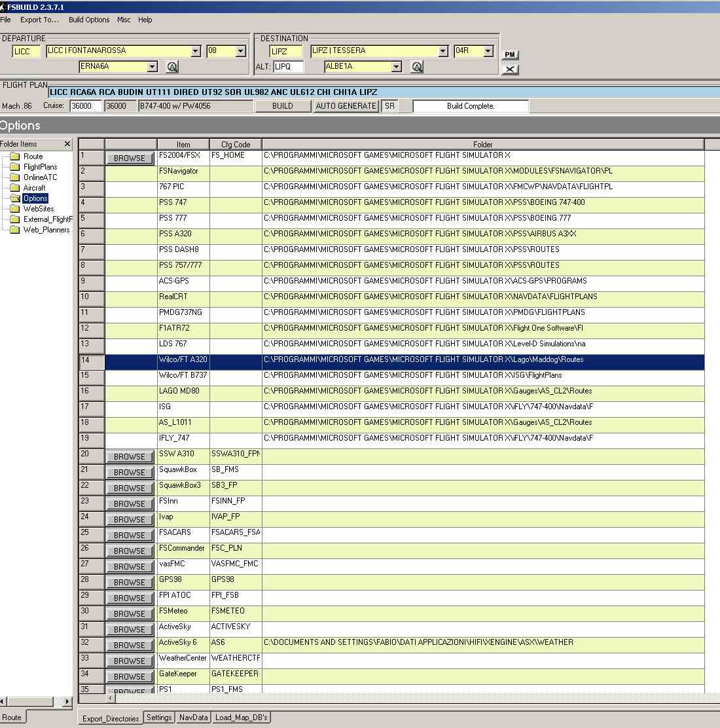The image size is (720, 728).
Task: Open the File menu
Action: pos(6,20)
